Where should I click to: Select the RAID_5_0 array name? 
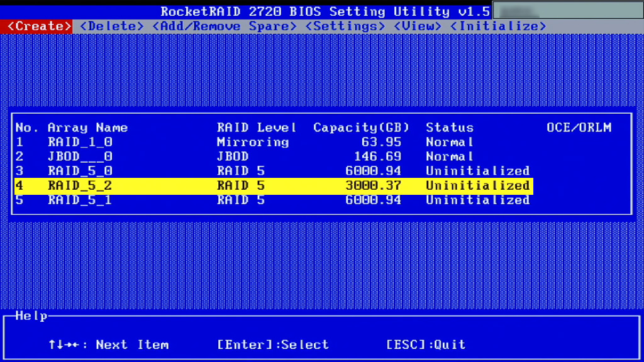click(x=80, y=171)
